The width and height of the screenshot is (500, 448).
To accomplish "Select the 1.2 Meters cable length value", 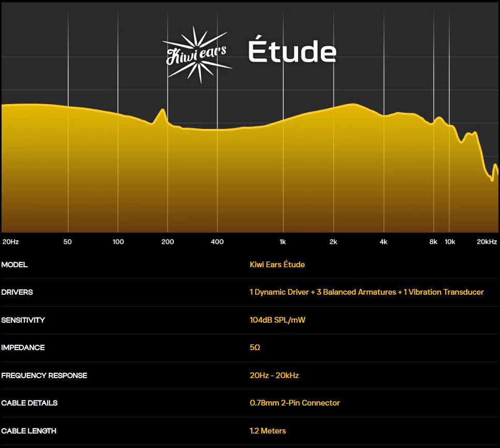I will 268,431.
